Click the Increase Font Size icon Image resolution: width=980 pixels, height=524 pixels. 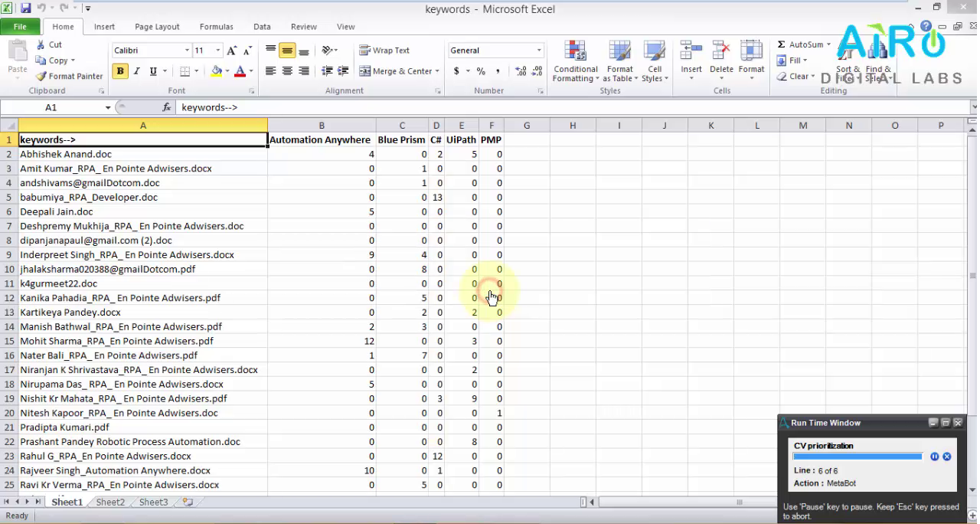point(232,51)
